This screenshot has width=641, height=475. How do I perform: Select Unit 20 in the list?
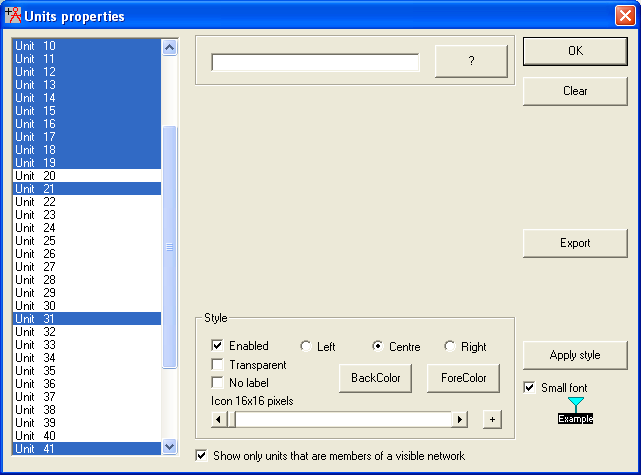pos(87,176)
